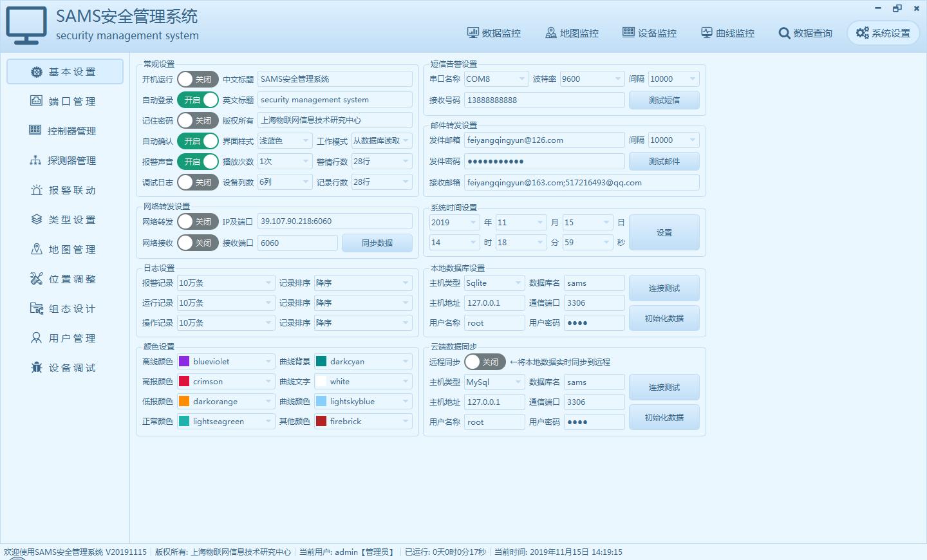This screenshot has width=927, height=560.
Task: Switch to the 数据查询 tab
Action: coord(805,33)
